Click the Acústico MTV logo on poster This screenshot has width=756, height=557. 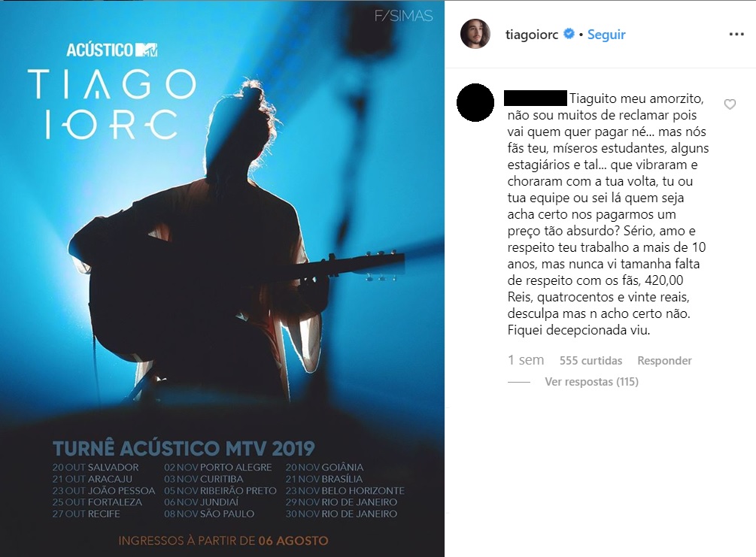[112, 50]
